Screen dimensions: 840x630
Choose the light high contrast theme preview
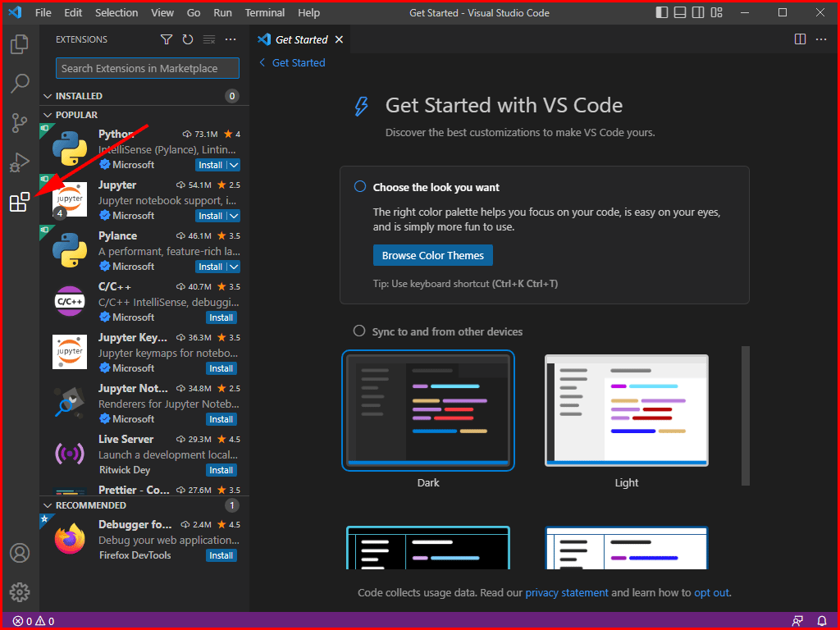pyautogui.click(x=626, y=547)
